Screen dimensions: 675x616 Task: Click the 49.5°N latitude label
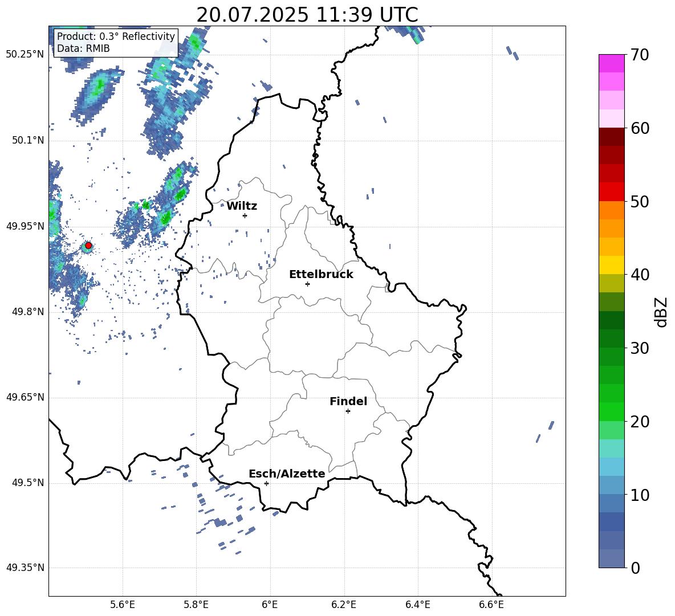pos(27,483)
